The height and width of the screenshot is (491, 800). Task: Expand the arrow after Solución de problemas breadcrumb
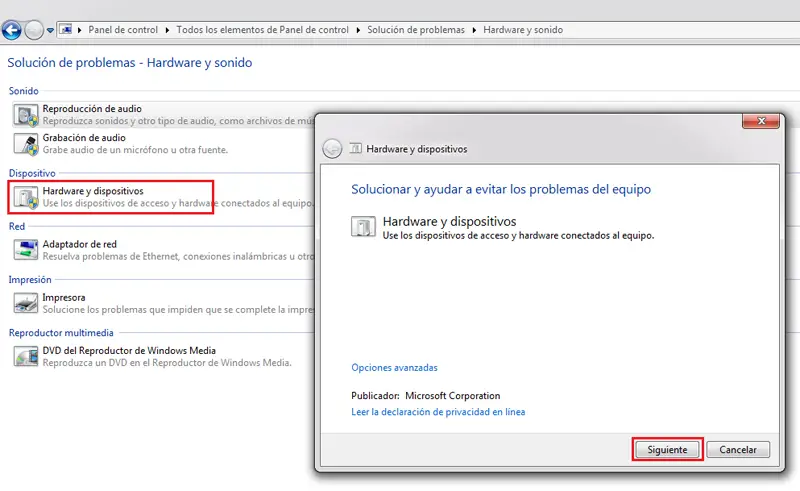(474, 30)
